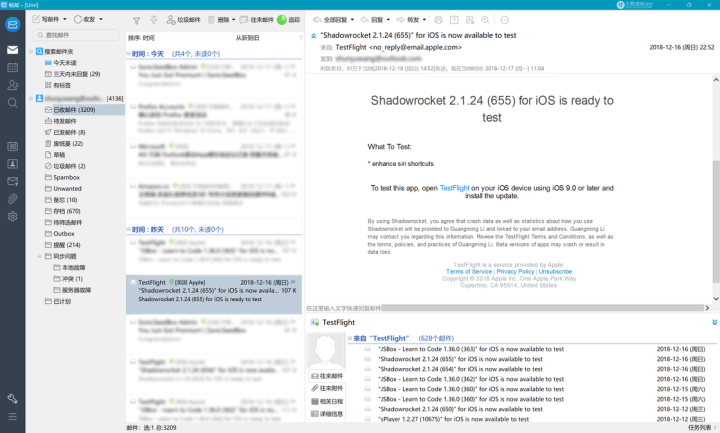
Task: Select 三天内未回复 (29) folder
Action: tap(73, 74)
